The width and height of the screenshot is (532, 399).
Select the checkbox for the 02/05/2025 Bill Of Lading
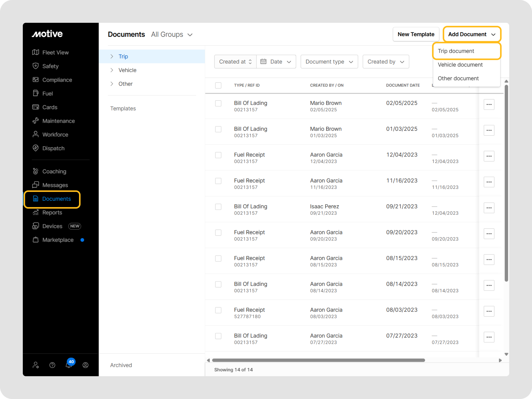click(218, 103)
